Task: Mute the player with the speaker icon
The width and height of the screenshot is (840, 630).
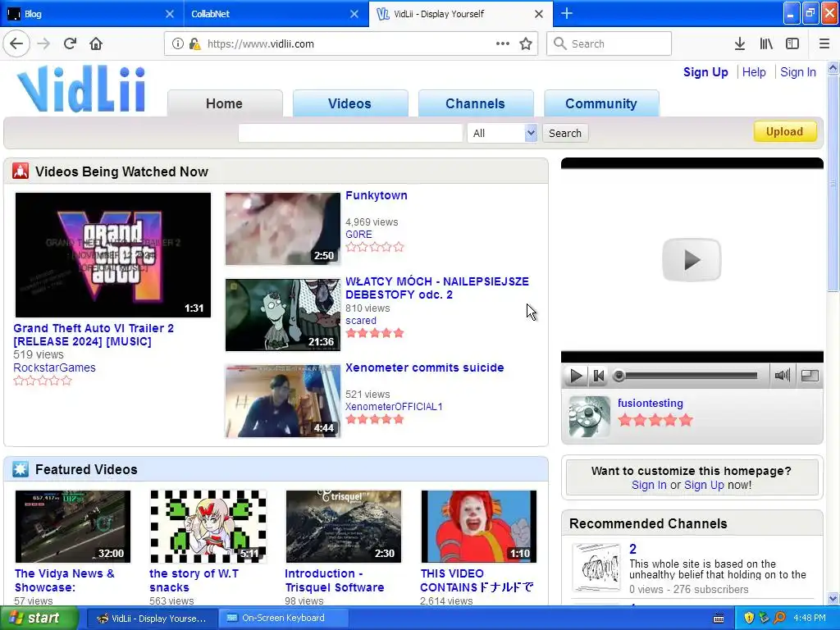Action: 782,376
